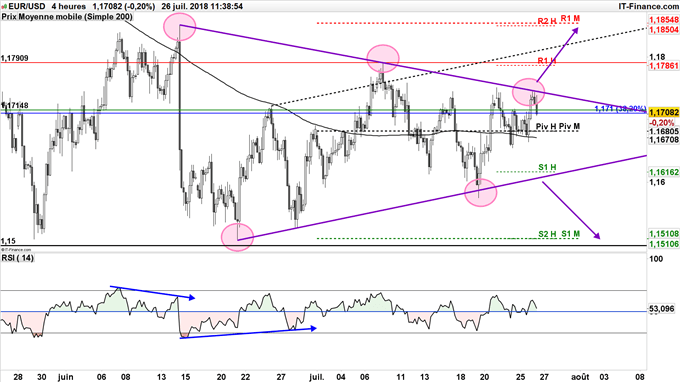Click the date '27' after 25 on time axis
This screenshot has height=382, width=680.
(544, 377)
